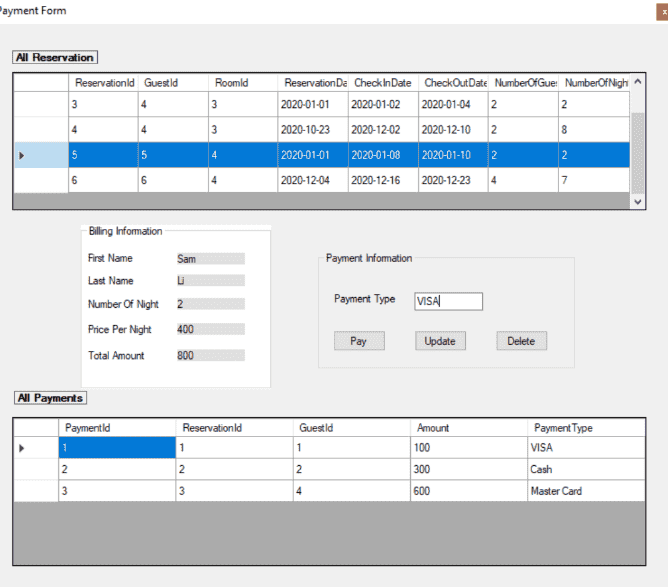This screenshot has width=668, height=587.
Task: Click the Pay button
Action: click(359, 341)
